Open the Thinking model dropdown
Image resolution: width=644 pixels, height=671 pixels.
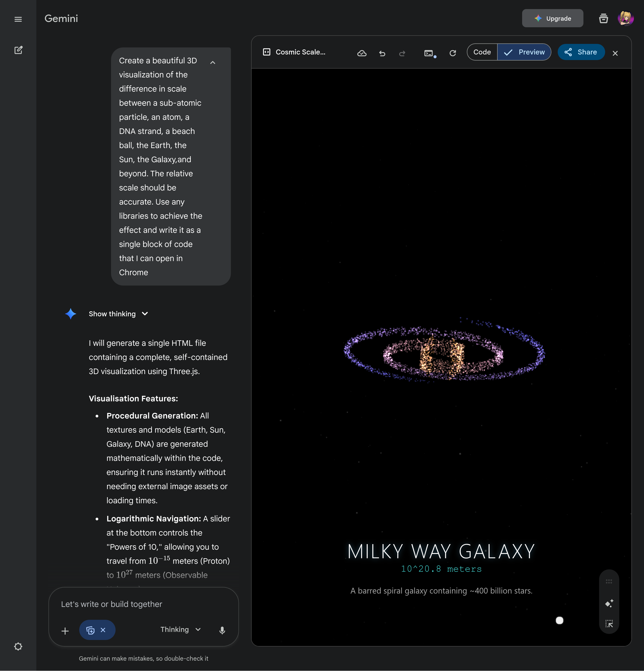click(x=180, y=630)
